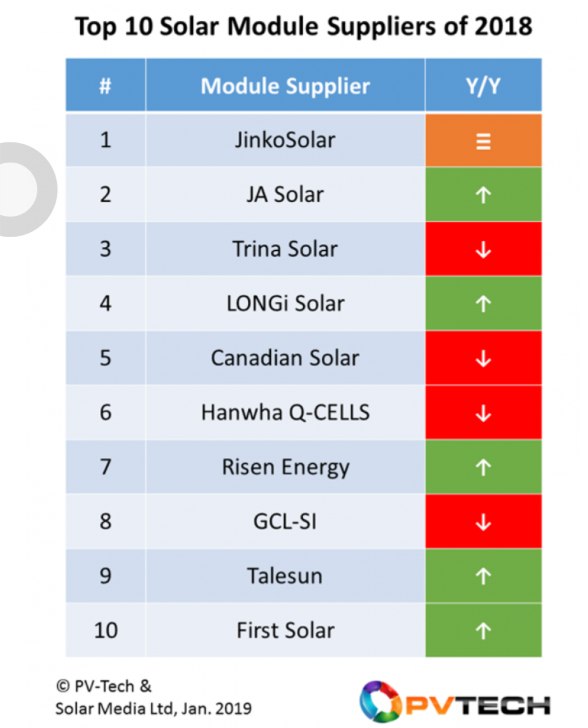
Task: Click the Module Supplier column header
Action: [285, 86]
